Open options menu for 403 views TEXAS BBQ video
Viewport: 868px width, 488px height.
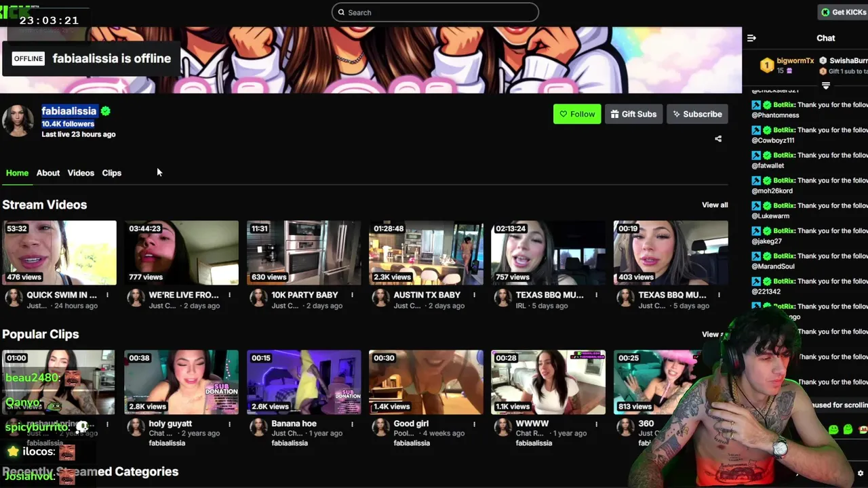click(x=719, y=295)
